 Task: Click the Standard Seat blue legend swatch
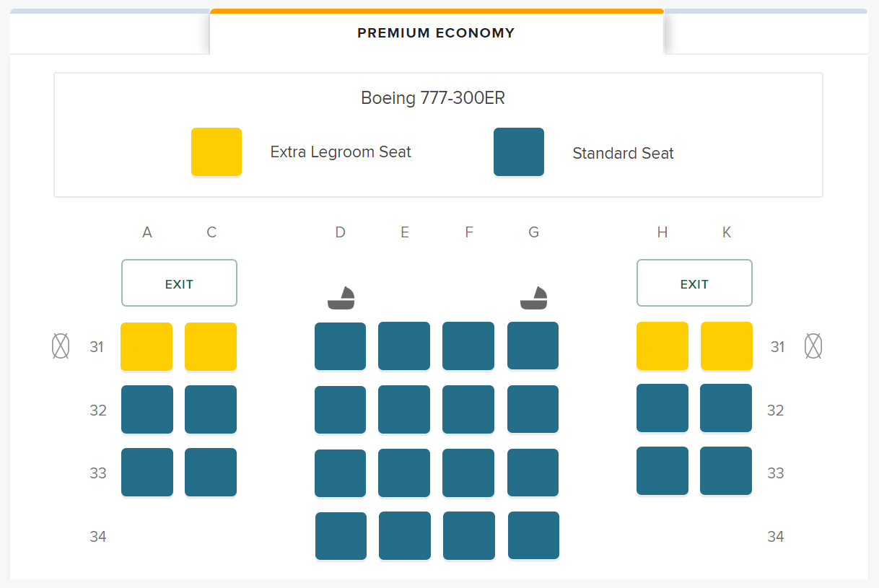[519, 152]
